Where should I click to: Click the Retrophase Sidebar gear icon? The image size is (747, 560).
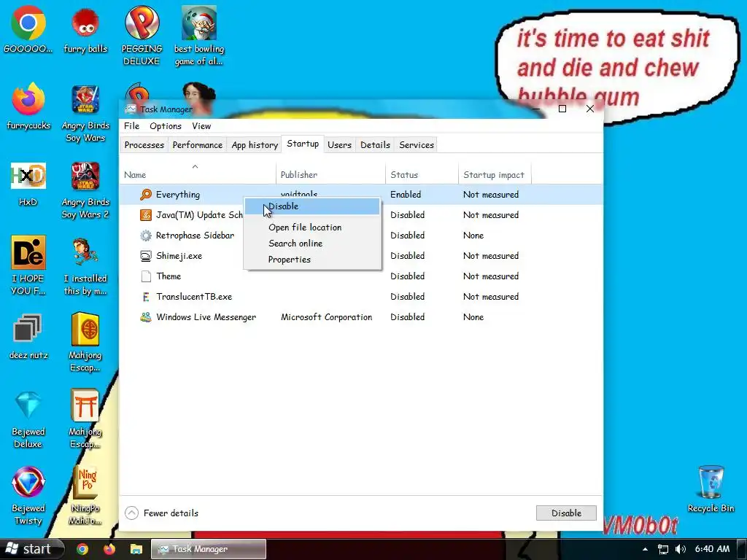(146, 236)
